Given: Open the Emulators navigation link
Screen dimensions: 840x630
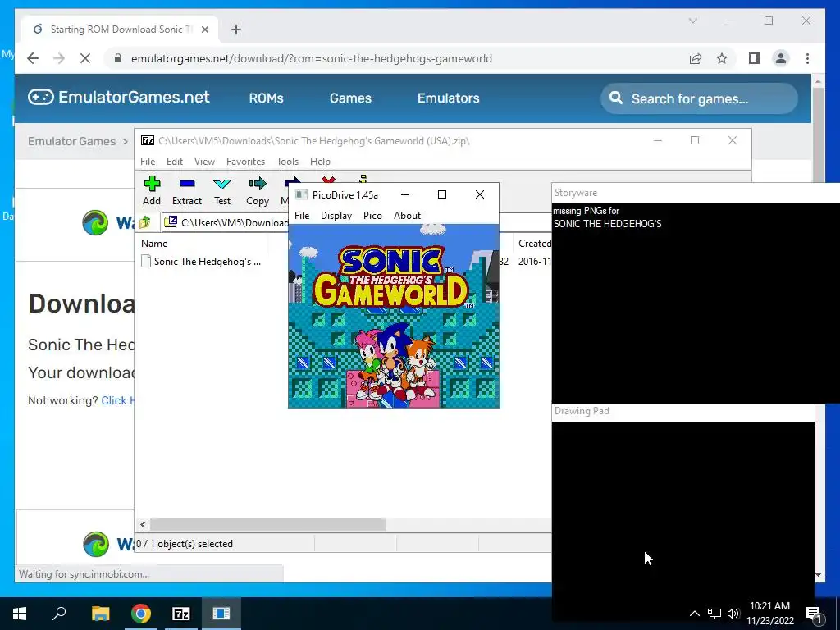Looking at the screenshot, I should 449,98.
